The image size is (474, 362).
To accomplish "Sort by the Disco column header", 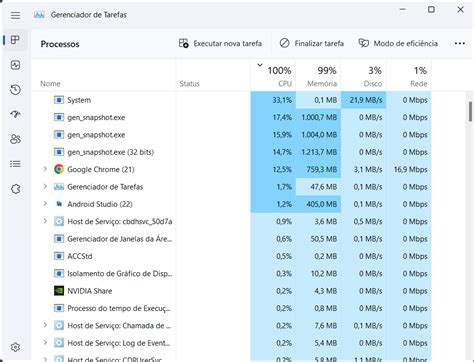I will point(363,75).
